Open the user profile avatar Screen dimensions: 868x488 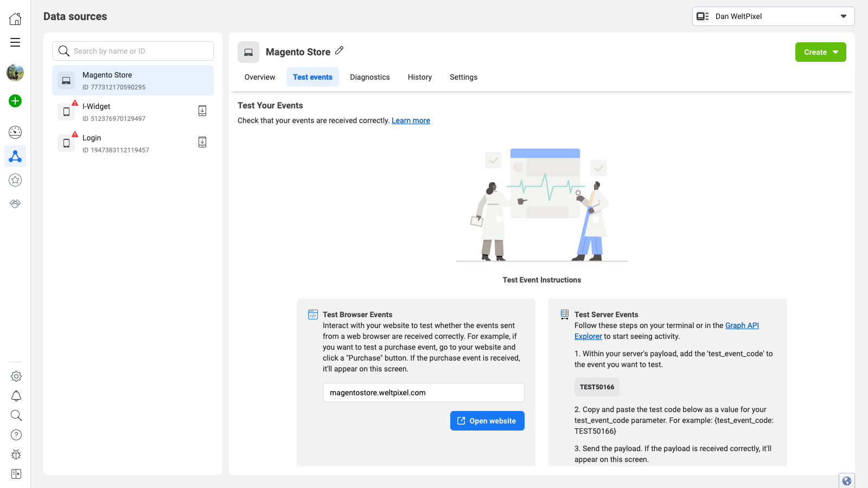tap(15, 73)
